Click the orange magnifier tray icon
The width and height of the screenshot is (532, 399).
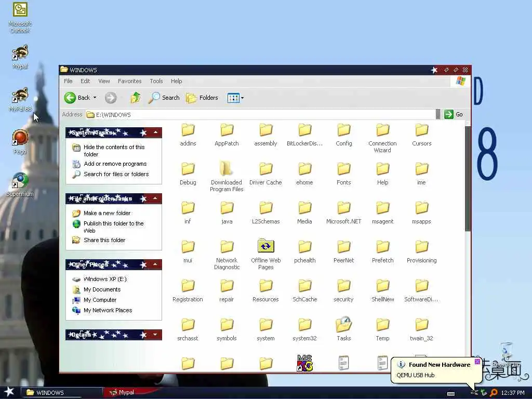pyautogui.click(x=494, y=393)
